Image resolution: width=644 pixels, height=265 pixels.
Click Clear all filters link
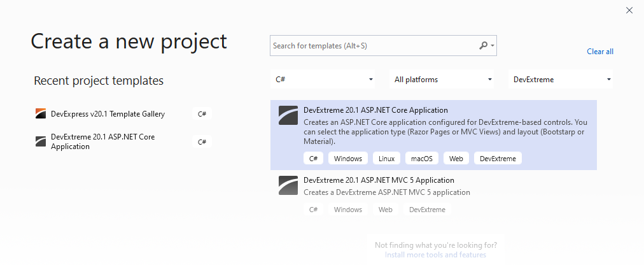(600, 52)
